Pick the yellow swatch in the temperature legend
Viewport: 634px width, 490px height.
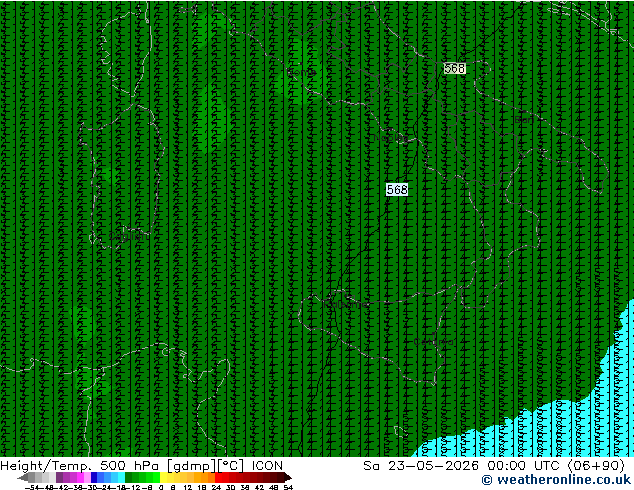164,477
